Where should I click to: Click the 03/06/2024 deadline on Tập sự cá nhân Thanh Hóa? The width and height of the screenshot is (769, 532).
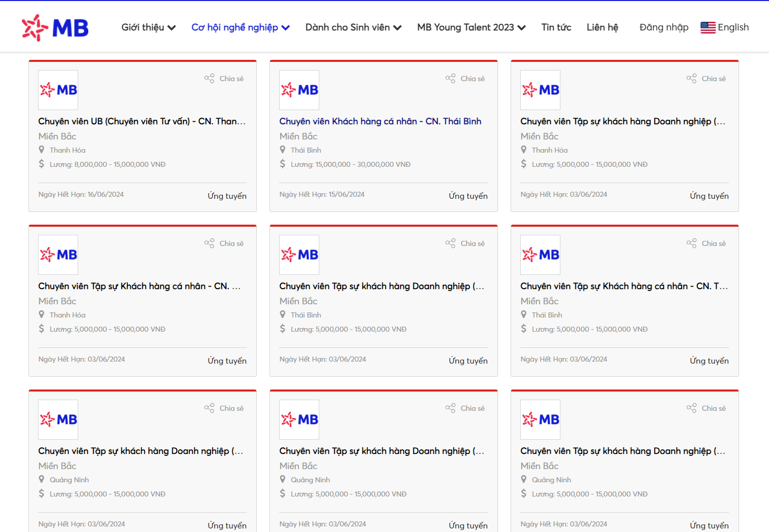82,359
